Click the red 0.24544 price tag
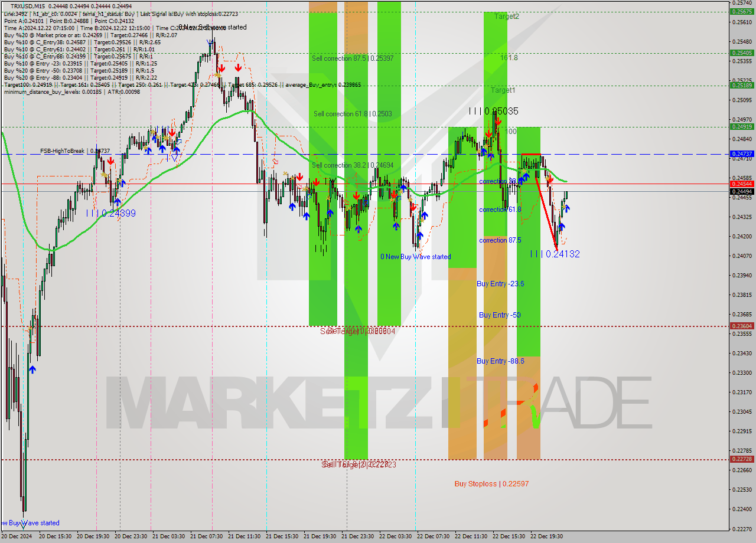Viewport: 756px width, 543px height. coord(742,184)
